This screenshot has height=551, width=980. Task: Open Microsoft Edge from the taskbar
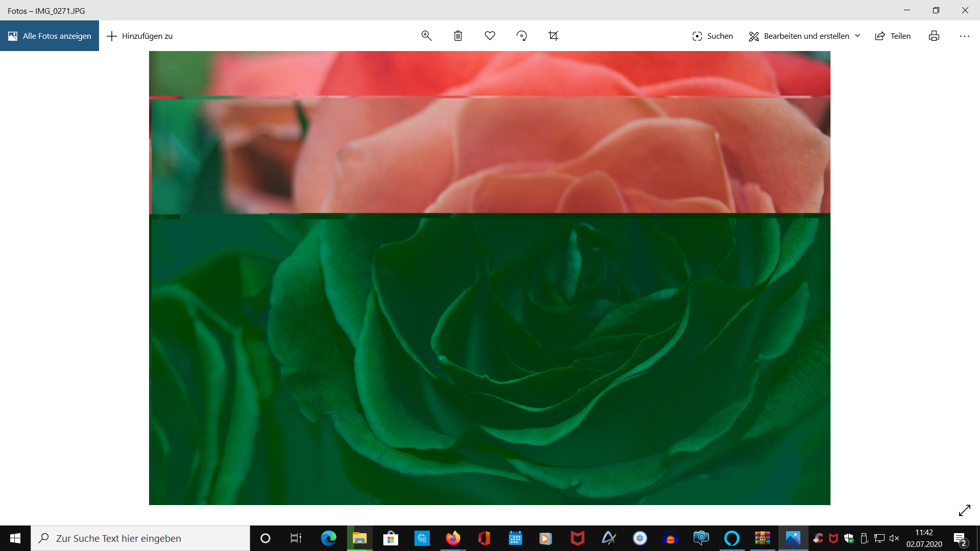click(x=328, y=538)
